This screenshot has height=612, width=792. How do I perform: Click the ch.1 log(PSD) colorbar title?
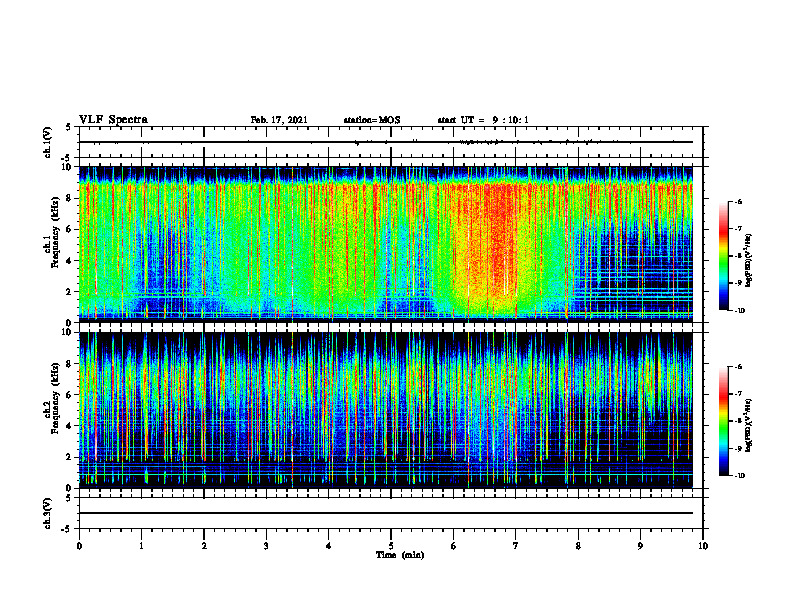point(749,261)
